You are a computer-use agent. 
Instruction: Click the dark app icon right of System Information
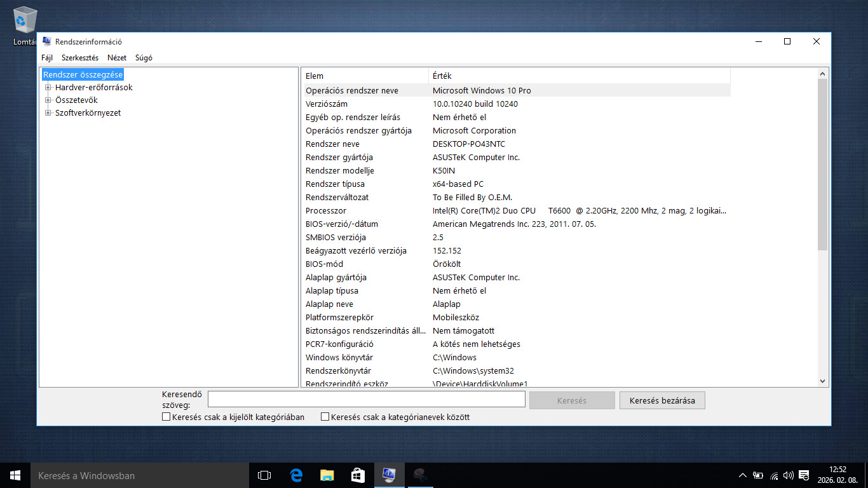420,475
